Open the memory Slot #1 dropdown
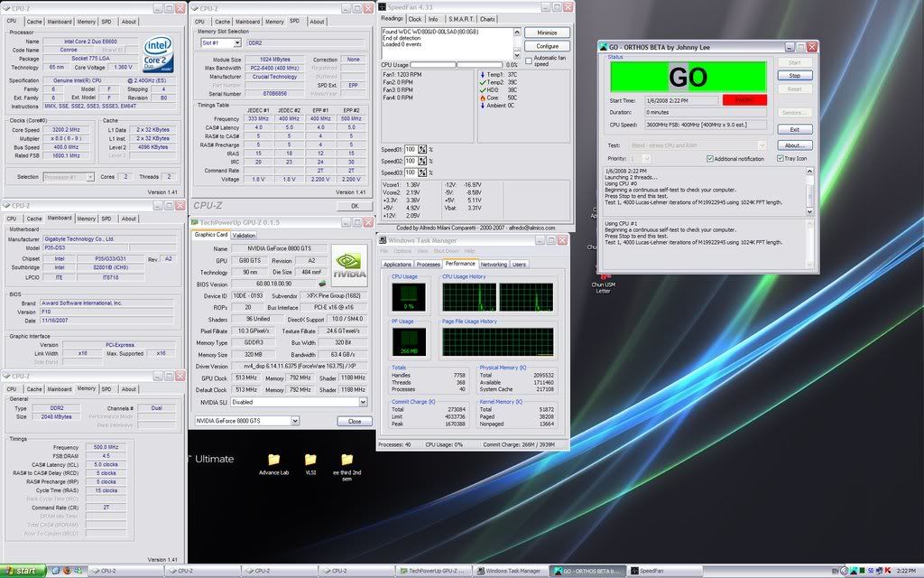924x578 pixels. (221, 42)
